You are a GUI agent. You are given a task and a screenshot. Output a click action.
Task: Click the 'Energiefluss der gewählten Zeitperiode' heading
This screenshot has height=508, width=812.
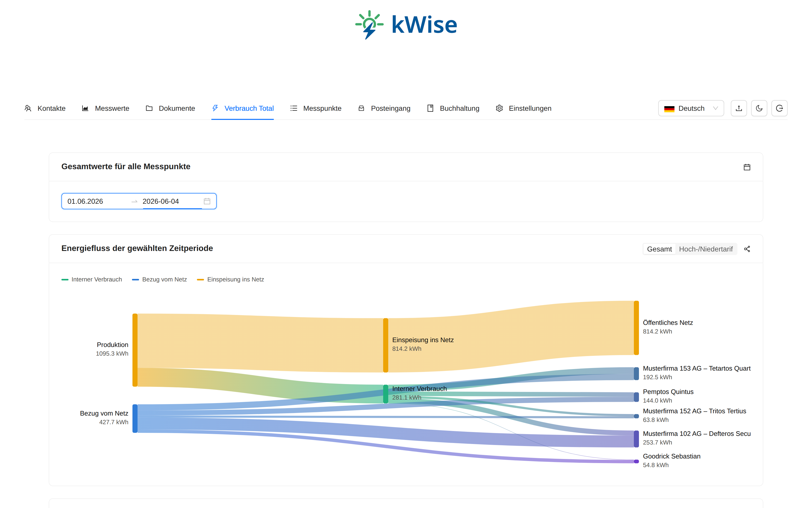pos(137,248)
